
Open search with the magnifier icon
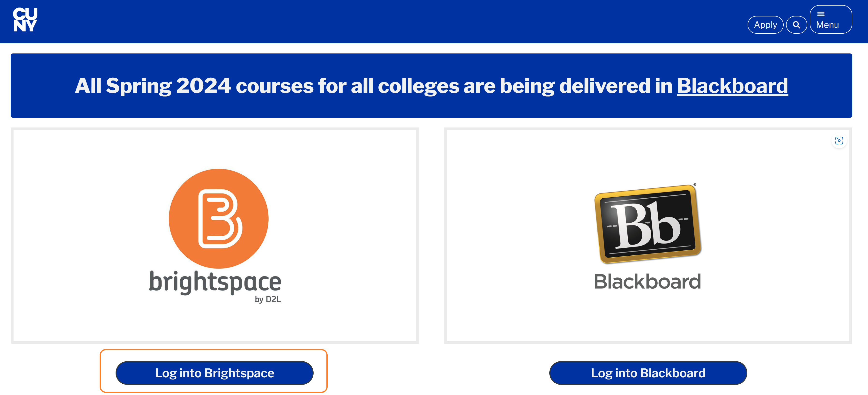(796, 25)
